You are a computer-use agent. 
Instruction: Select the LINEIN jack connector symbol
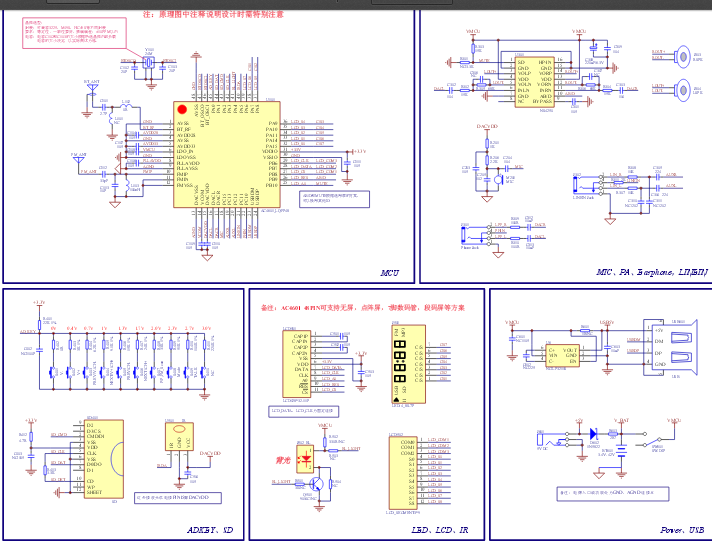tap(589, 185)
